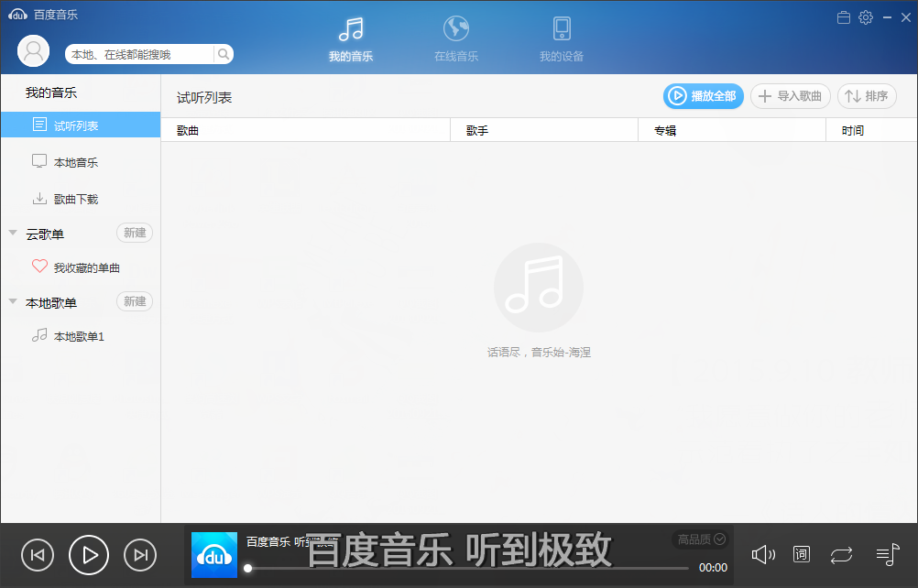Viewport: 918px width, 588px height.
Task: Click the download icon beside 歌曲下载
Action: point(39,199)
